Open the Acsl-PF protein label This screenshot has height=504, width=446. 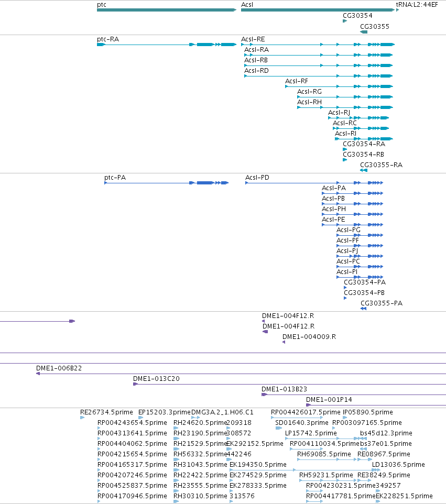347,240
